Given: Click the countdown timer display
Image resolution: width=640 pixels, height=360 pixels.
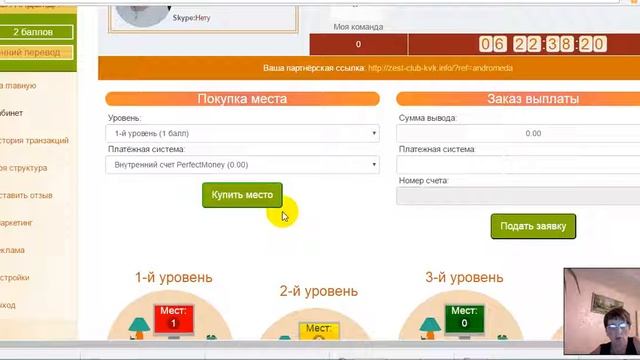Looking at the screenshot, I should [543, 44].
